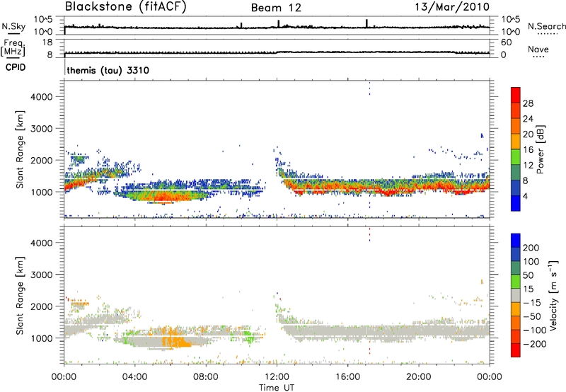Select the "24" power colorbar label

coord(528,119)
